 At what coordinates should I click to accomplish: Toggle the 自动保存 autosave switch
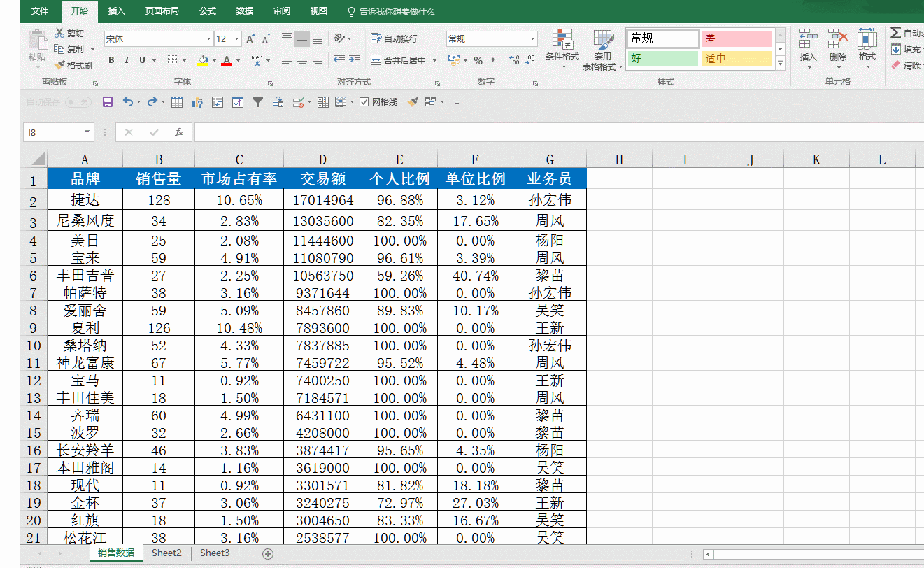click(78, 102)
